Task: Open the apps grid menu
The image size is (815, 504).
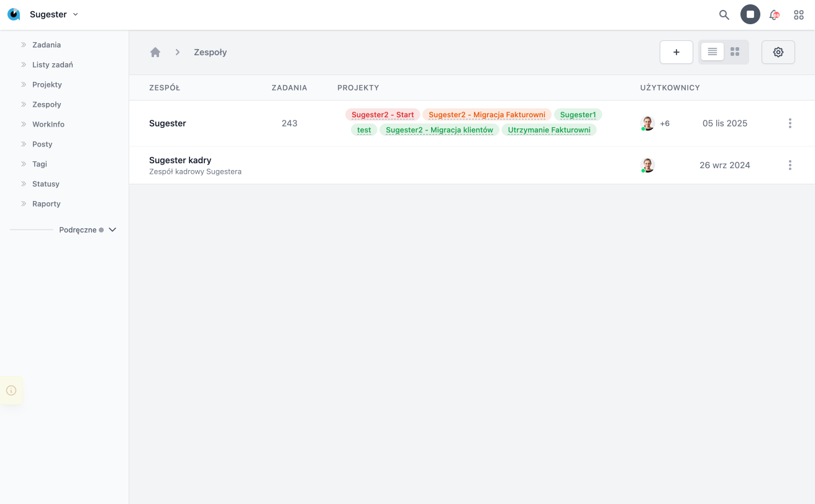Action: tap(799, 15)
